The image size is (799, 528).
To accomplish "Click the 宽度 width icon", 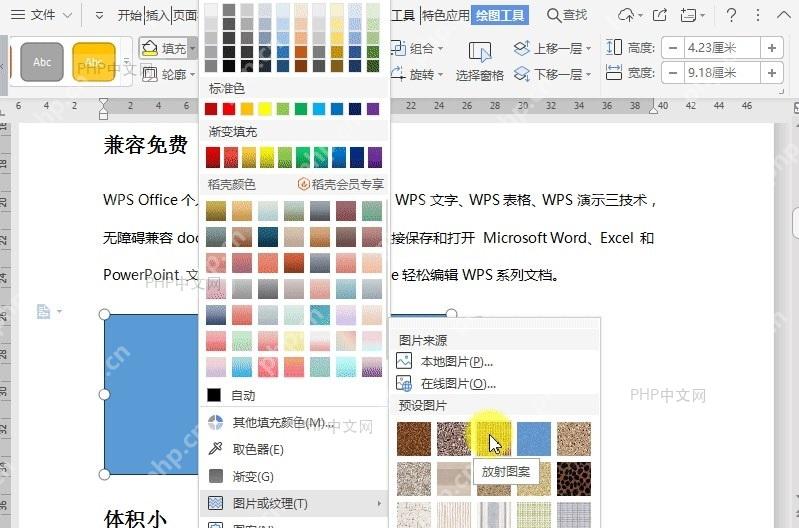I will point(614,72).
